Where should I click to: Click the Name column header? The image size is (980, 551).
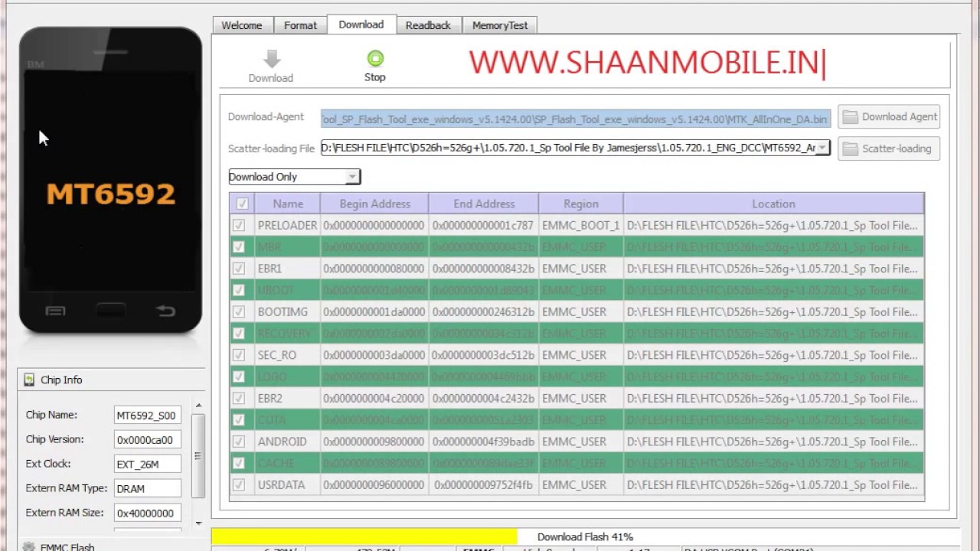(288, 204)
